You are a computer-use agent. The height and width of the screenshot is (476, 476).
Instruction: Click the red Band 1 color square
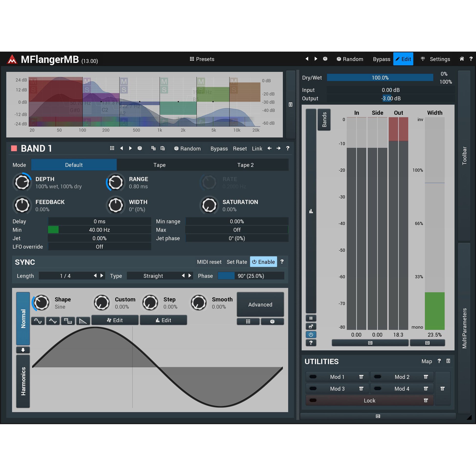[x=14, y=148]
